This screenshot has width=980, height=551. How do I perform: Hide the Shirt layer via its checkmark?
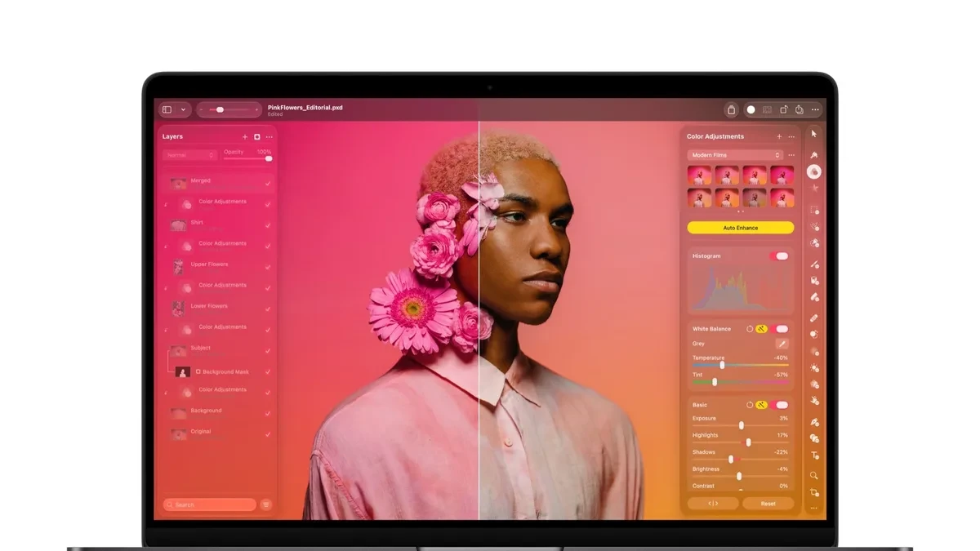click(x=268, y=225)
